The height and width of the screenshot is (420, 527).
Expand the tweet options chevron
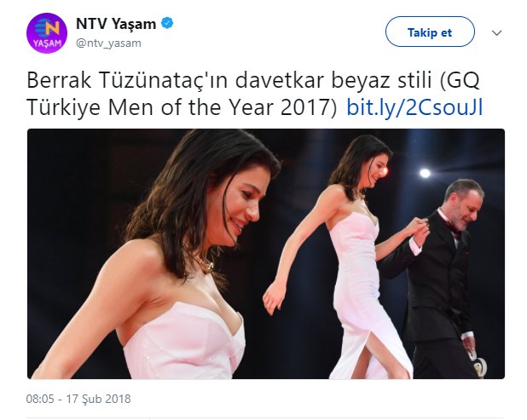click(496, 32)
